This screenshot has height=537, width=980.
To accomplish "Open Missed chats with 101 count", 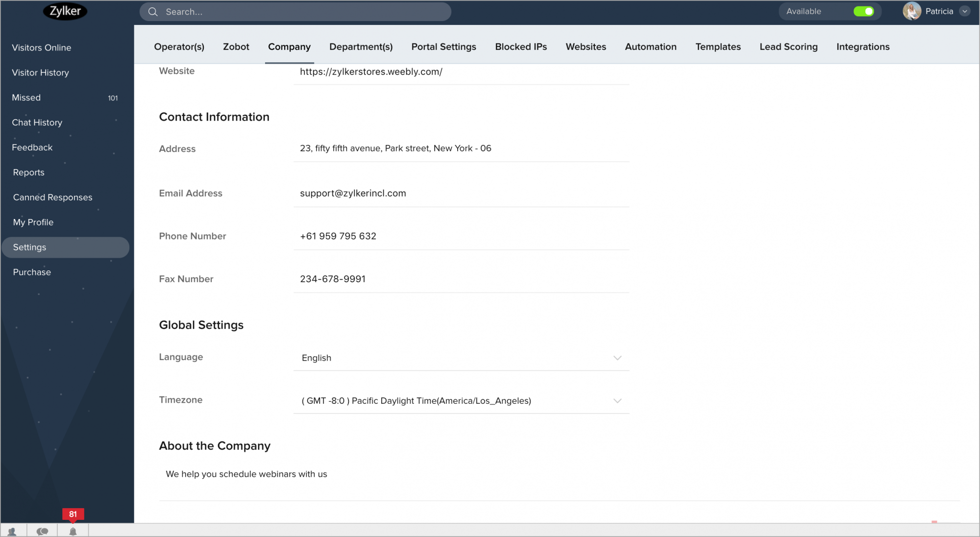I will 26,98.
